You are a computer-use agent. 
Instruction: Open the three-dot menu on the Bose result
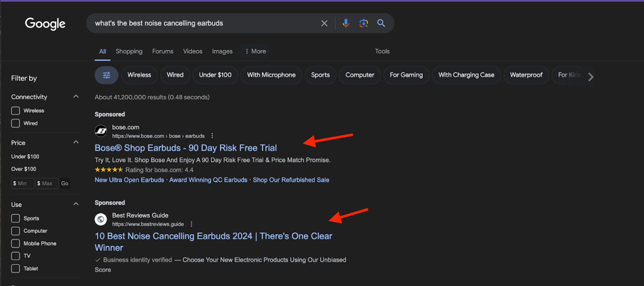coord(212,135)
